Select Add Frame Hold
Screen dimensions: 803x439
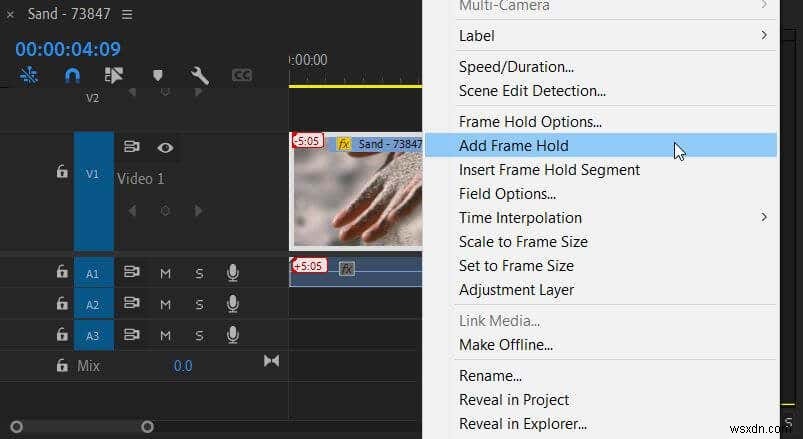pos(601,145)
